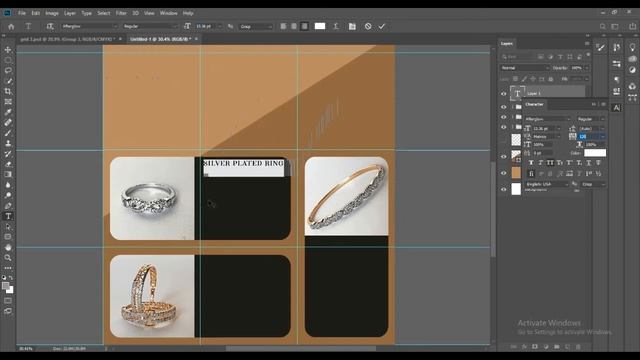Open language English: USA dropdown
This screenshot has height=360, width=640.
(x=547, y=184)
